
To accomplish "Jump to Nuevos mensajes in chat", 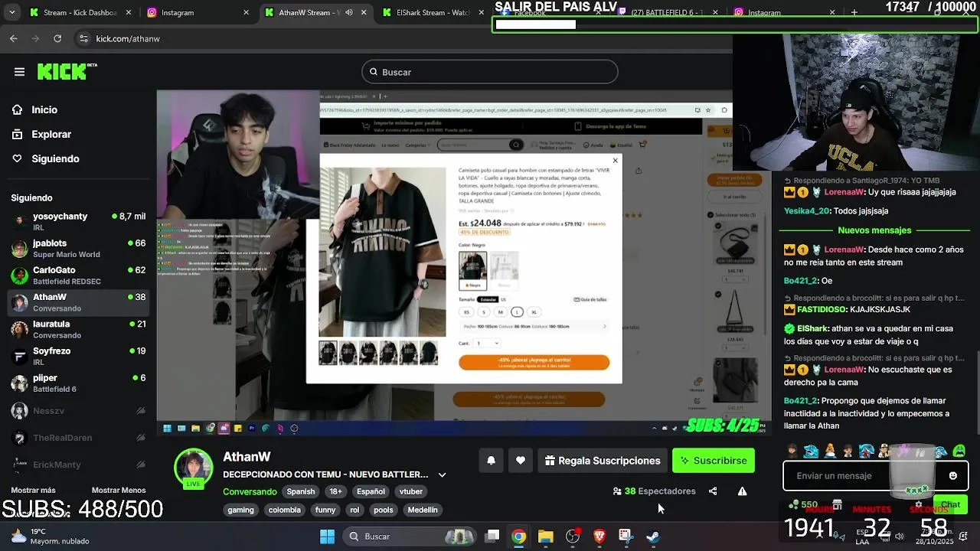I will pos(874,230).
